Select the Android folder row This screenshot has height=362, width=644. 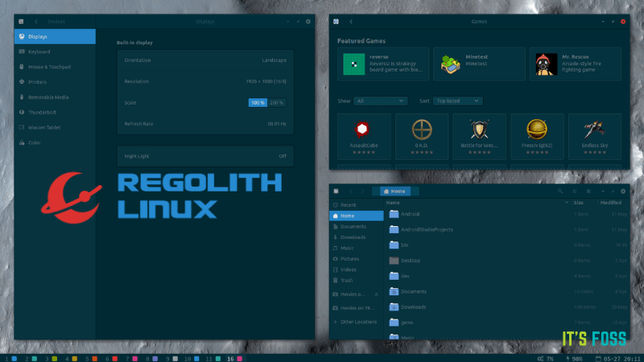[507, 214]
